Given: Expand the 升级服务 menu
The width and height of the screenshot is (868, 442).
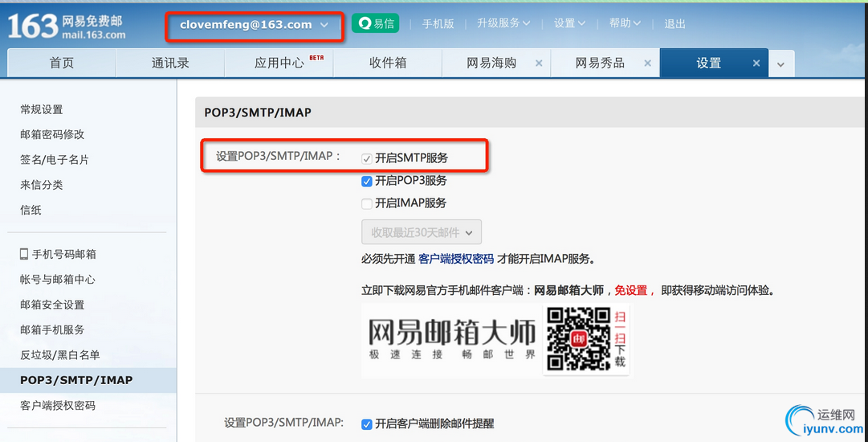Looking at the screenshot, I should pos(503,23).
